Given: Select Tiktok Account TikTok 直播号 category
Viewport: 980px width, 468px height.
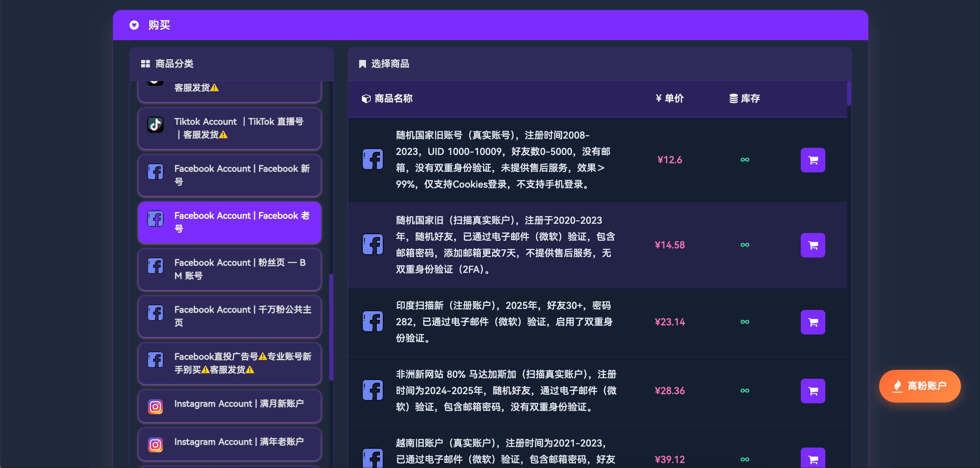Looking at the screenshot, I should [x=229, y=128].
